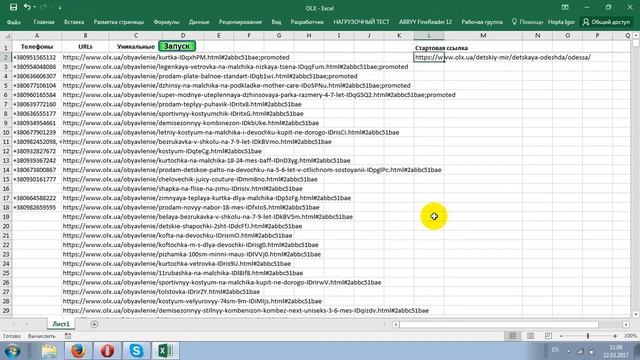Open the Данные tab
640x360 pixels.
pos(199,22)
